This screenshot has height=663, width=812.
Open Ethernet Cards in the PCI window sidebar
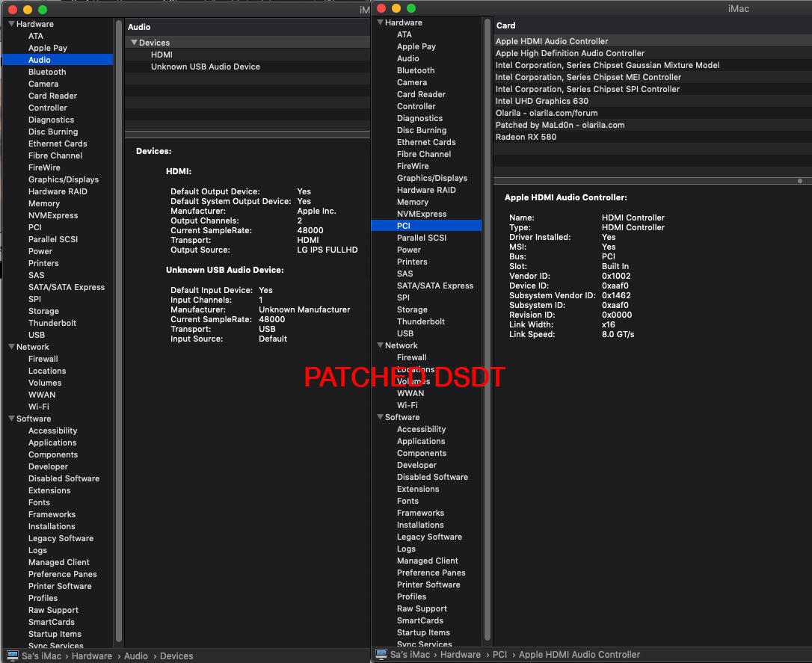tap(426, 142)
